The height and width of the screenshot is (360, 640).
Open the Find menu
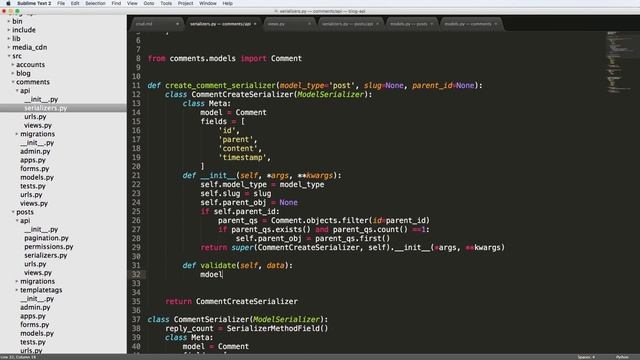pos(116,3)
